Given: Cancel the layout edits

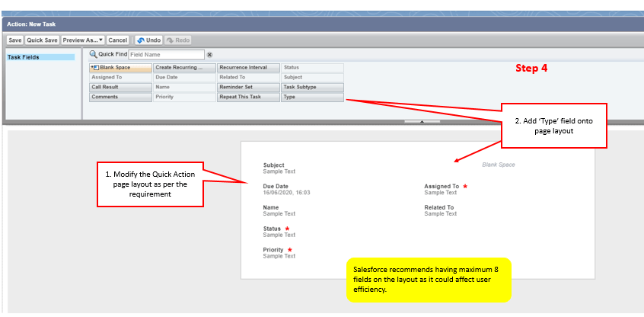Looking at the screenshot, I should 117,40.
